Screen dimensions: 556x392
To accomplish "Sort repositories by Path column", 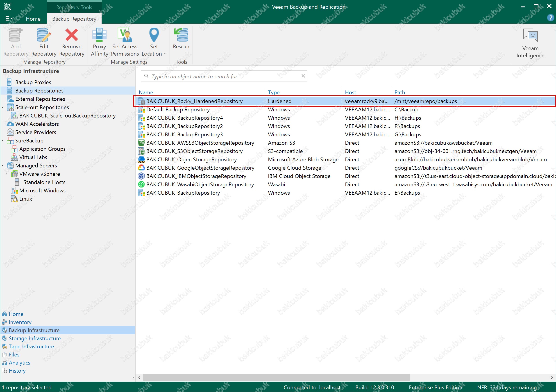I will pos(399,92).
